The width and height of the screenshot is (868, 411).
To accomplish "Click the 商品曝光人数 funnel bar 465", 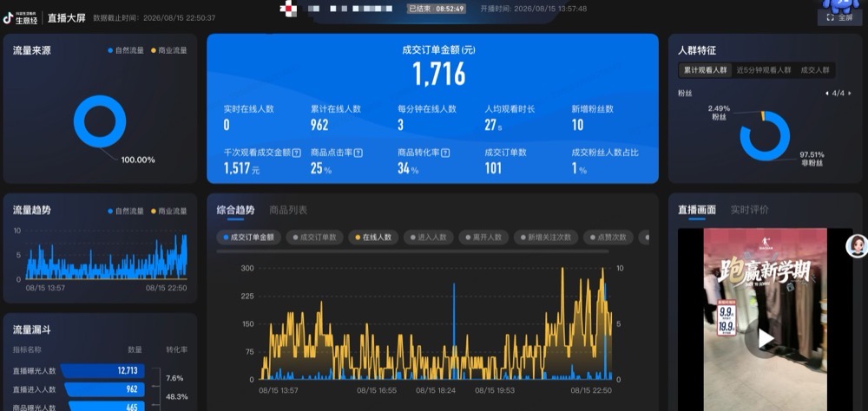I will tap(107, 407).
